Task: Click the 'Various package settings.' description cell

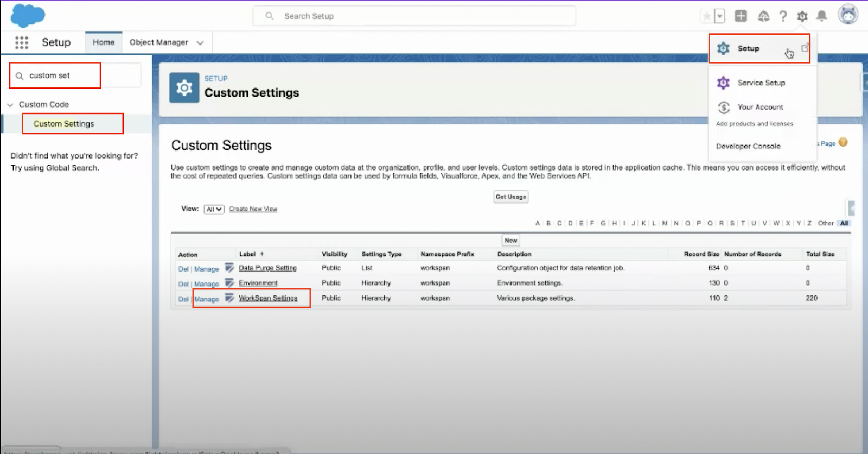Action: click(536, 298)
